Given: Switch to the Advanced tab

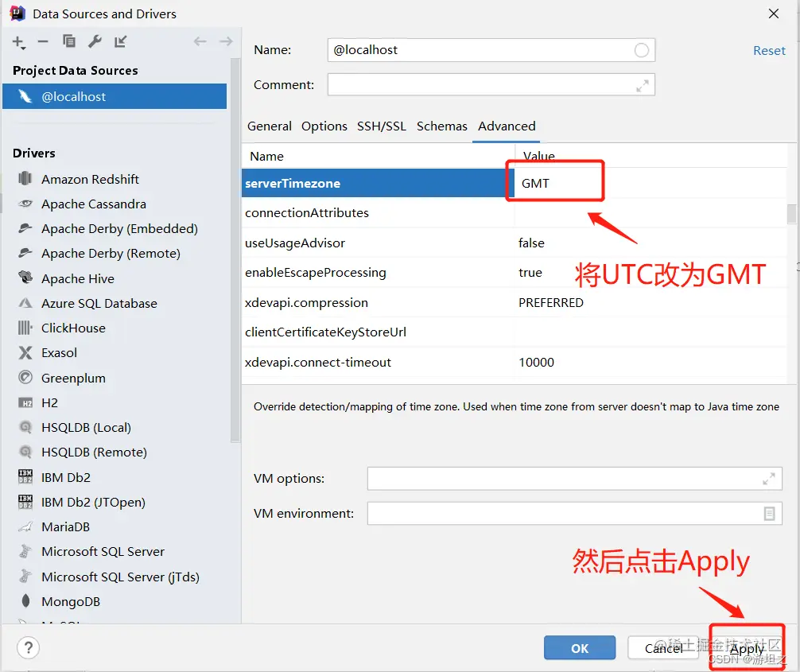Looking at the screenshot, I should click(507, 126).
